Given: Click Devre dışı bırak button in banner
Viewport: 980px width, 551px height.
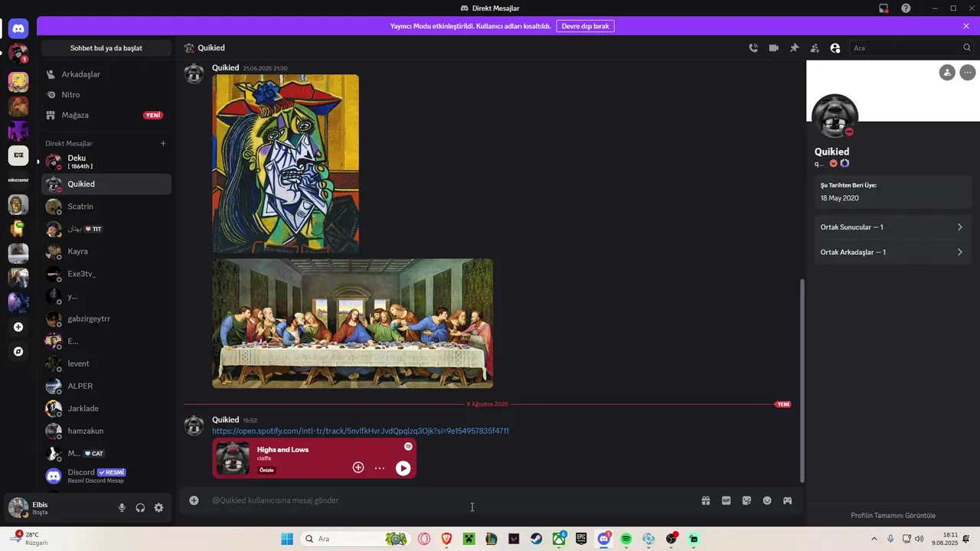Looking at the screenshot, I should pos(585,26).
